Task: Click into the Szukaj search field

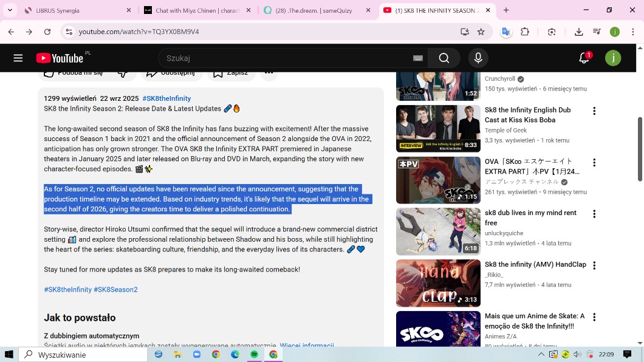Action: pyautogui.click(x=286, y=58)
